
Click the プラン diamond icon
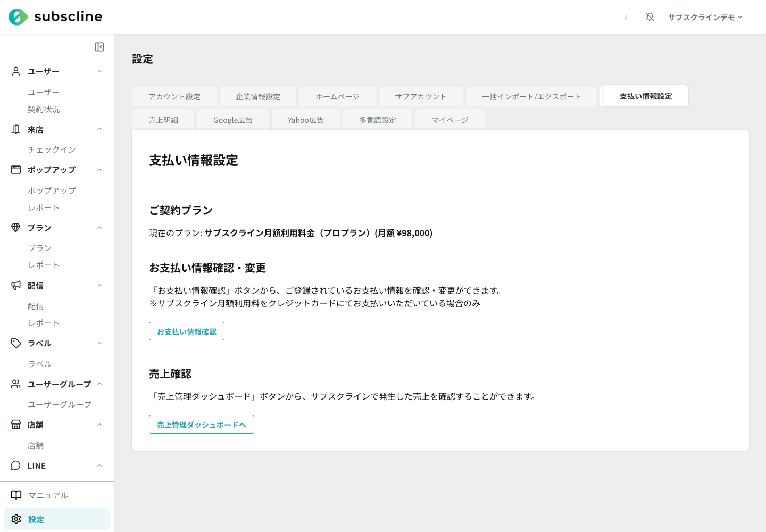click(x=16, y=228)
